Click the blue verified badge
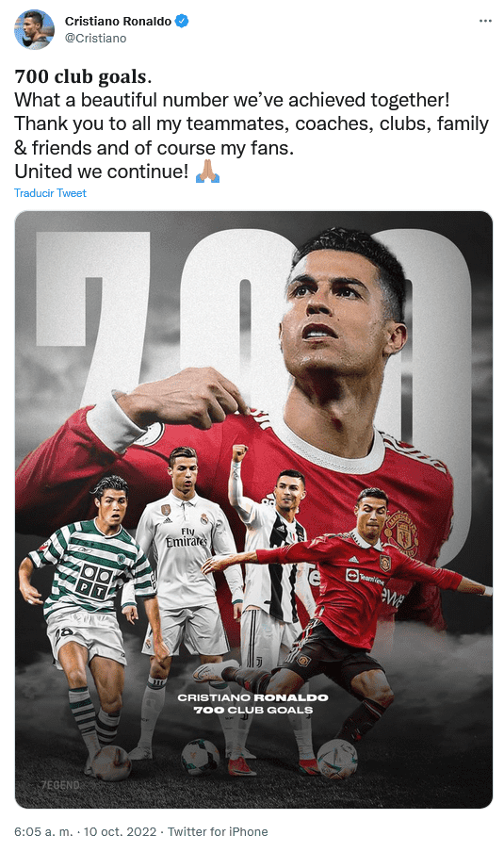 click(182, 21)
